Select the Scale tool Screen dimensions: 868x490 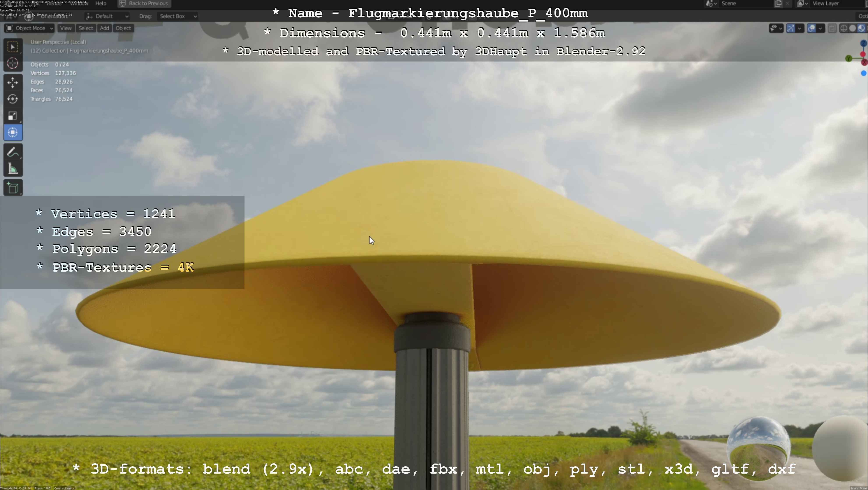[13, 116]
